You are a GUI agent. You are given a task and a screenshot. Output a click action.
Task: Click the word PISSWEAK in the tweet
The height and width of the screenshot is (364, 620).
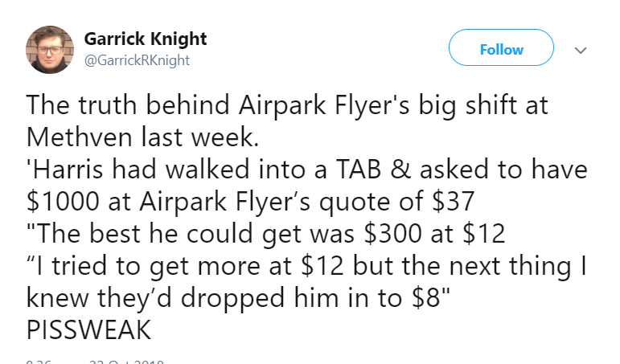coord(89,329)
